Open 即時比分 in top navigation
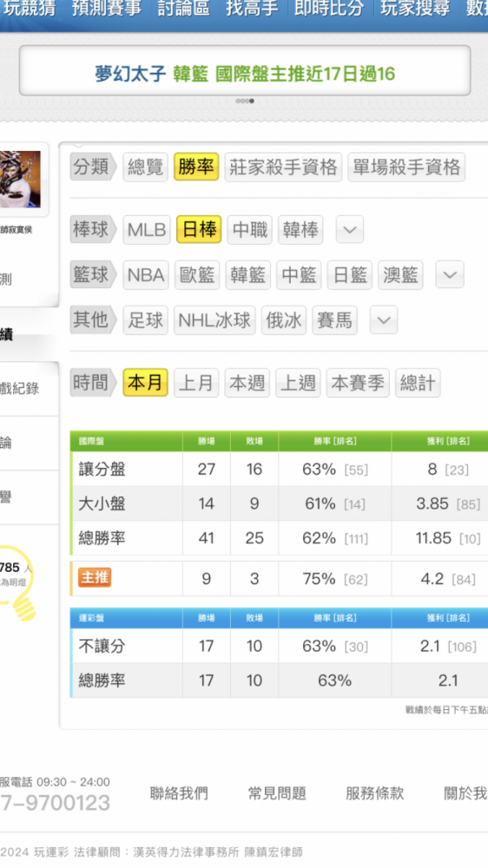Viewport: 488px width, 868px height. [x=329, y=9]
